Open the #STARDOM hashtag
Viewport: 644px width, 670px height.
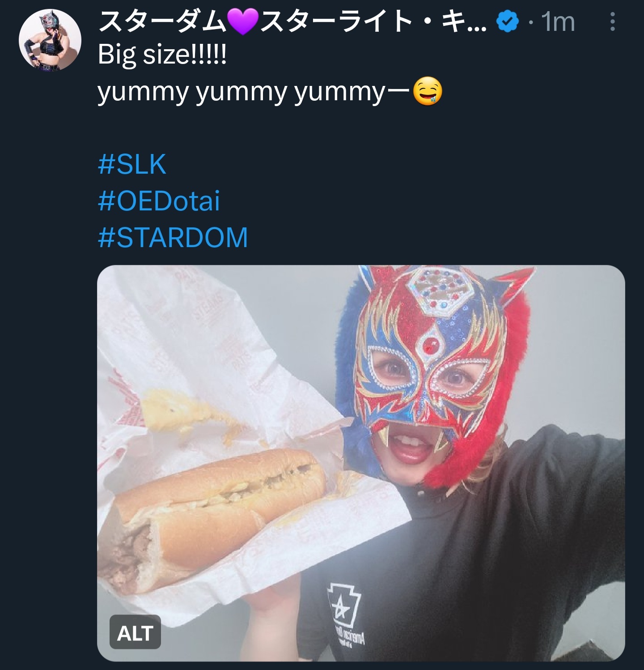coord(173,237)
